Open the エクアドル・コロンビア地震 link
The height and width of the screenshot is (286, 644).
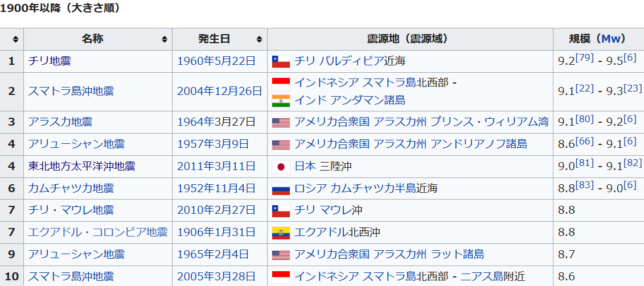pyautogui.click(x=98, y=233)
